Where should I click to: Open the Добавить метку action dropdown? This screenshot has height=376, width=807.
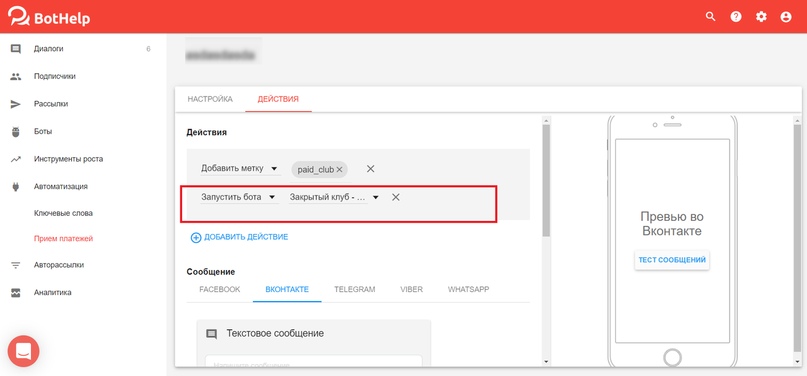[x=240, y=168]
